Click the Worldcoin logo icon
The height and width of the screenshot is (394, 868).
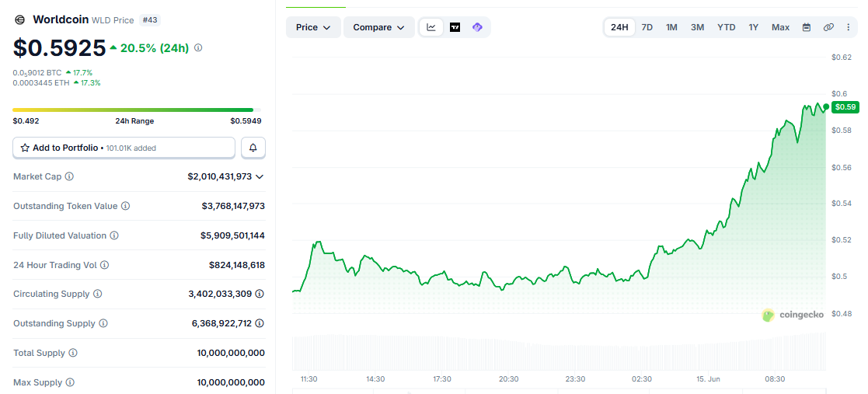tap(19, 20)
